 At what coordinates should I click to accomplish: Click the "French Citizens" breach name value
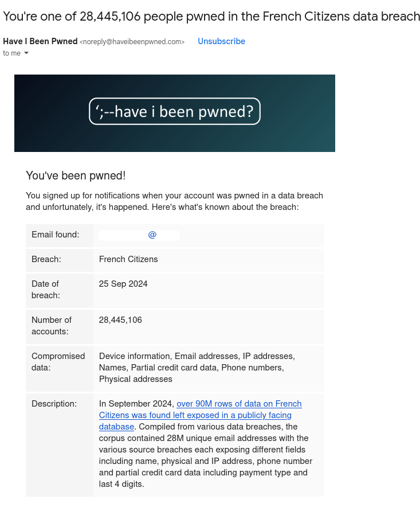128,259
